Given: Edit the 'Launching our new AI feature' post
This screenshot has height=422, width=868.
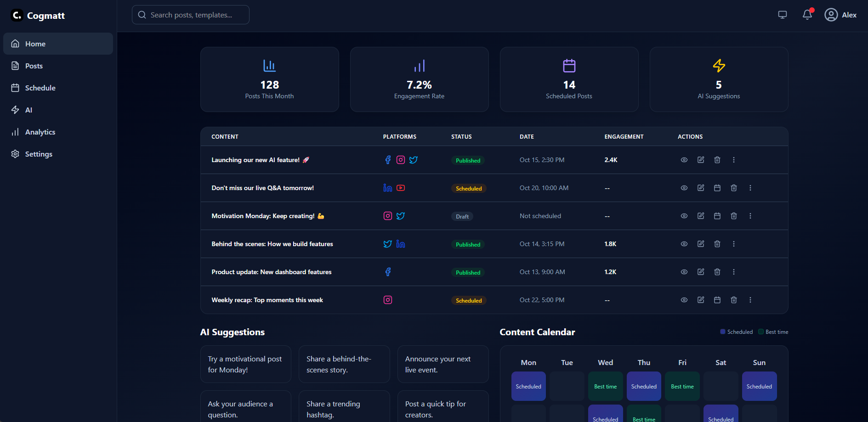Looking at the screenshot, I should coord(701,160).
